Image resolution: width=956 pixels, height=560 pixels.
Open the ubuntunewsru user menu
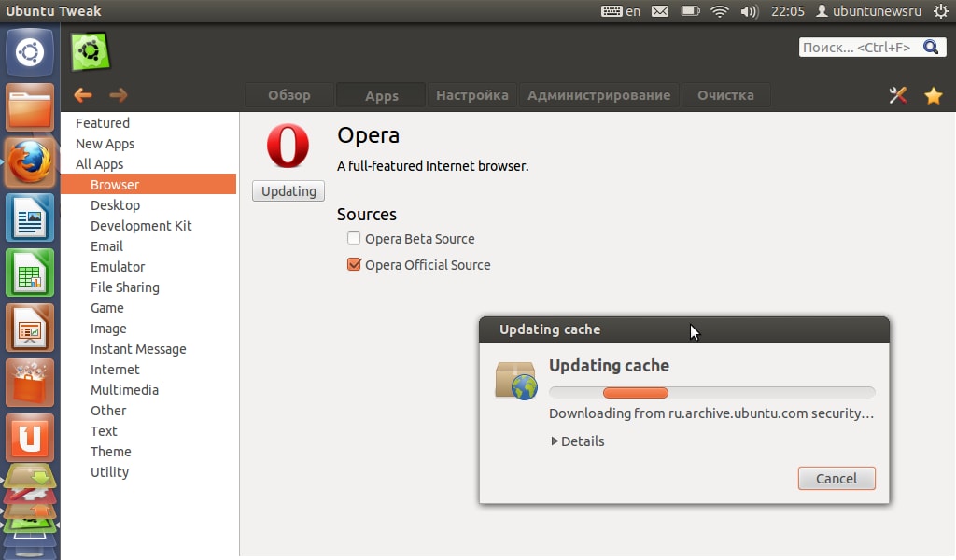tap(869, 11)
